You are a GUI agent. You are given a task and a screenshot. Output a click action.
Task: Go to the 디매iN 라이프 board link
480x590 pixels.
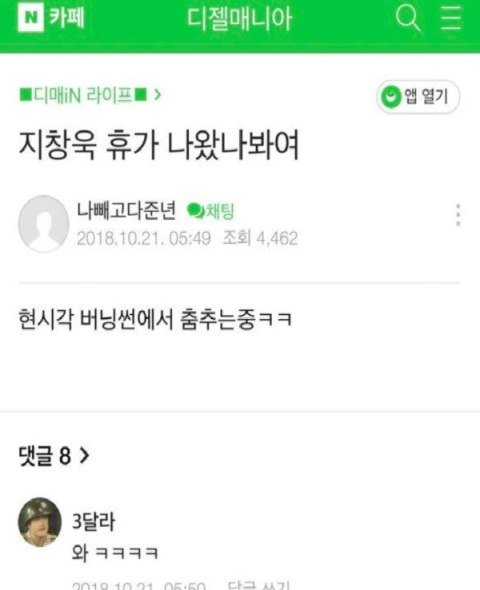coord(83,94)
